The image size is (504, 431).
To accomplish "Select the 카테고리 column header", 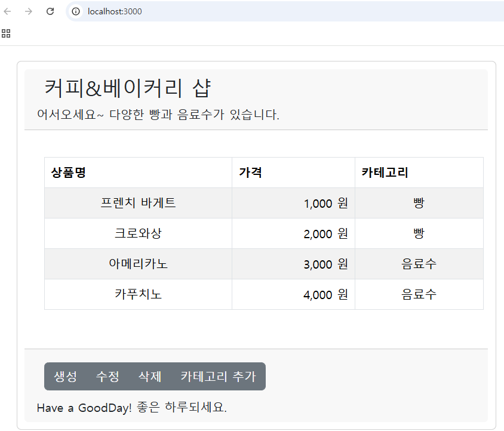I will click(x=419, y=173).
